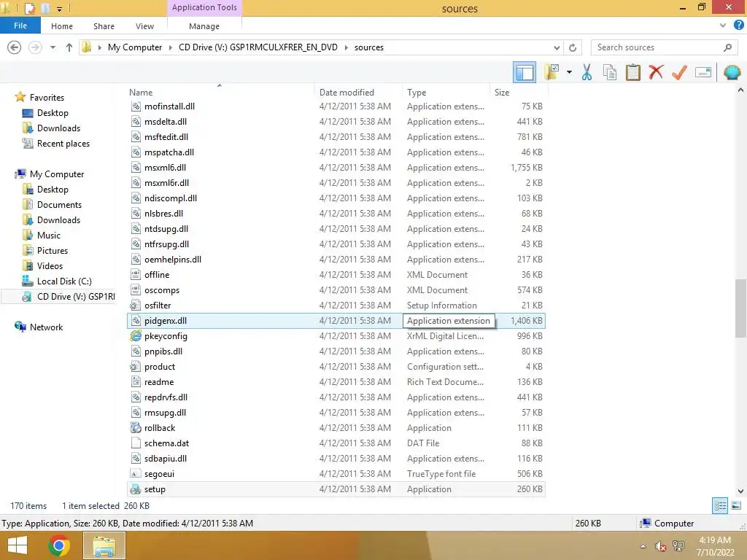
Task: Select Network in the navigation pane
Action: pos(46,327)
